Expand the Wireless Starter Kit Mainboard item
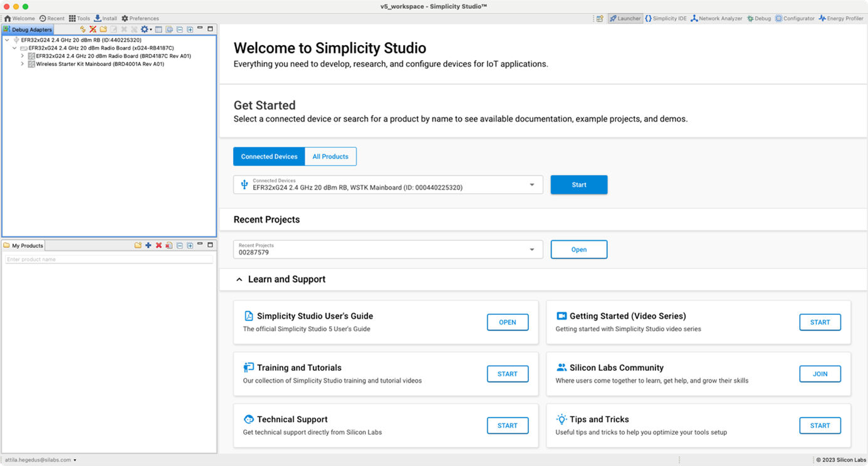This screenshot has width=868, height=466. click(23, 63)
